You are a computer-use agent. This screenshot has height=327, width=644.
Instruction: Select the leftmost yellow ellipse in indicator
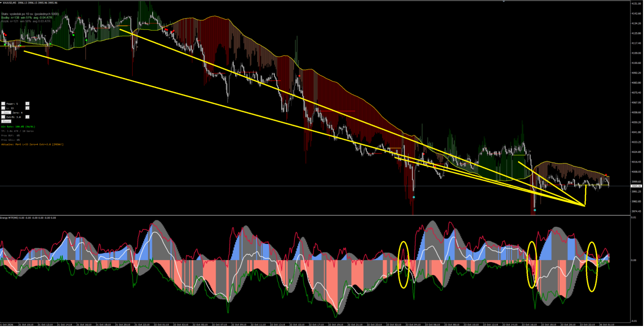point(403,265)
